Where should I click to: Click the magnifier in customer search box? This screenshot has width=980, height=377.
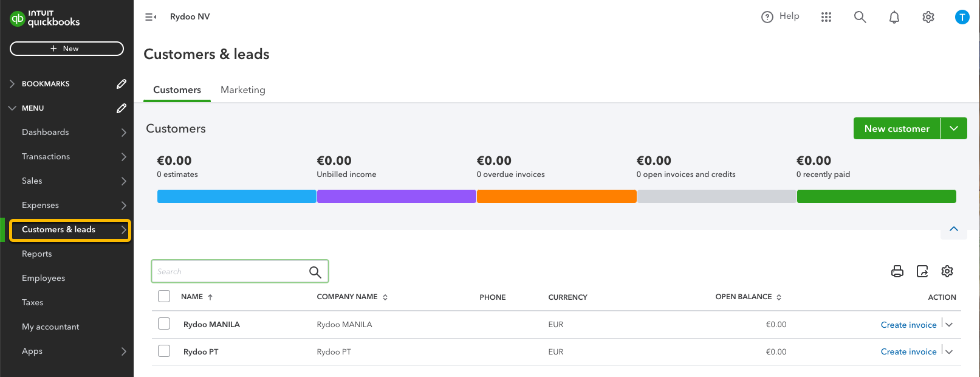pos(315,272)
